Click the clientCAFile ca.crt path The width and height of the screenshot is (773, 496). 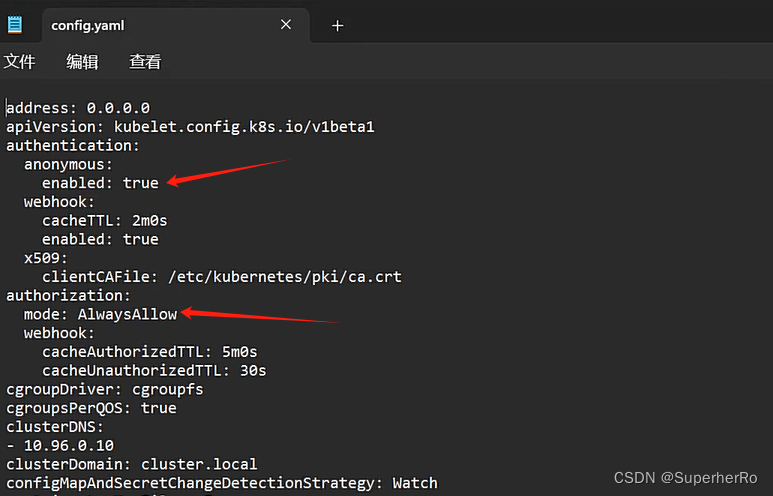[x=285, y=277]
